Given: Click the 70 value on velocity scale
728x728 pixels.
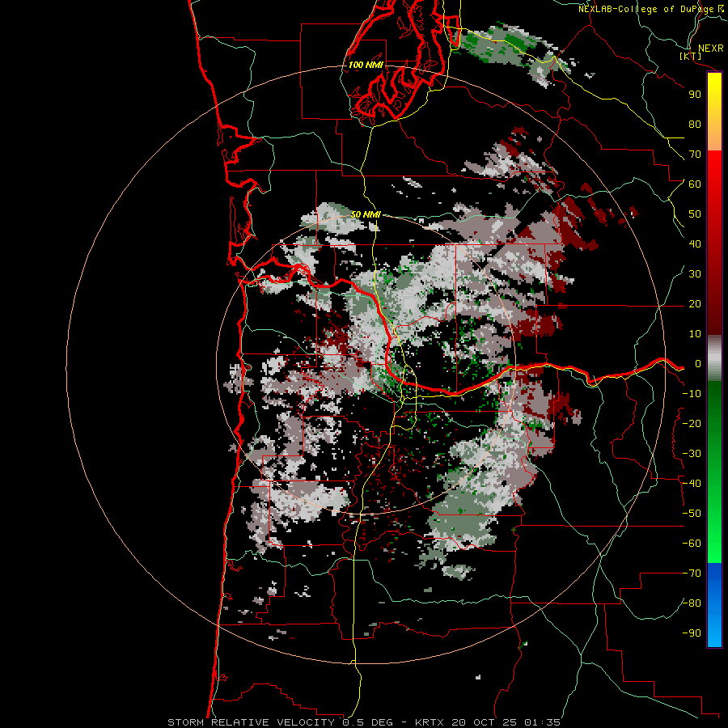Looking at the screenshot, I should (695, 154).
